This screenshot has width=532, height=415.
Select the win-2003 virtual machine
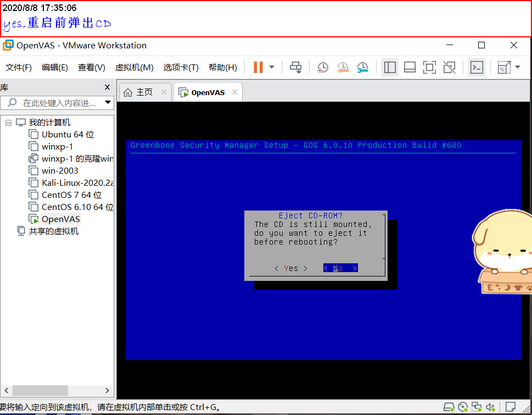[60, 171]
